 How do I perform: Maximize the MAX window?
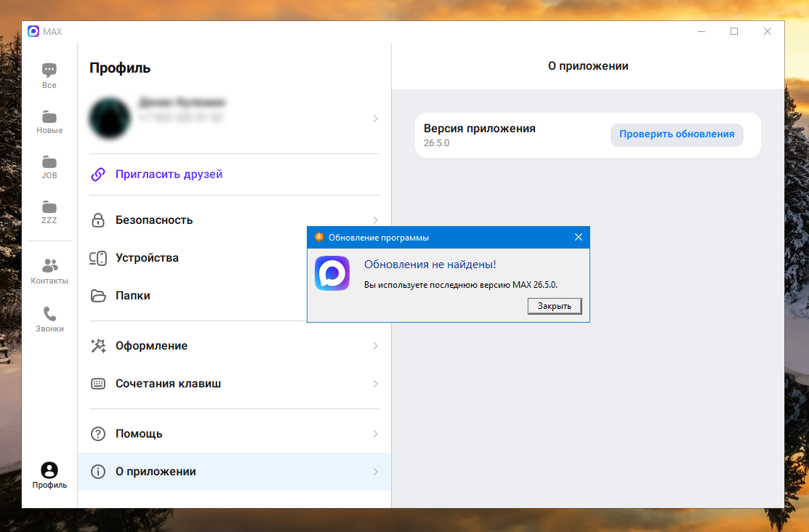734,31
